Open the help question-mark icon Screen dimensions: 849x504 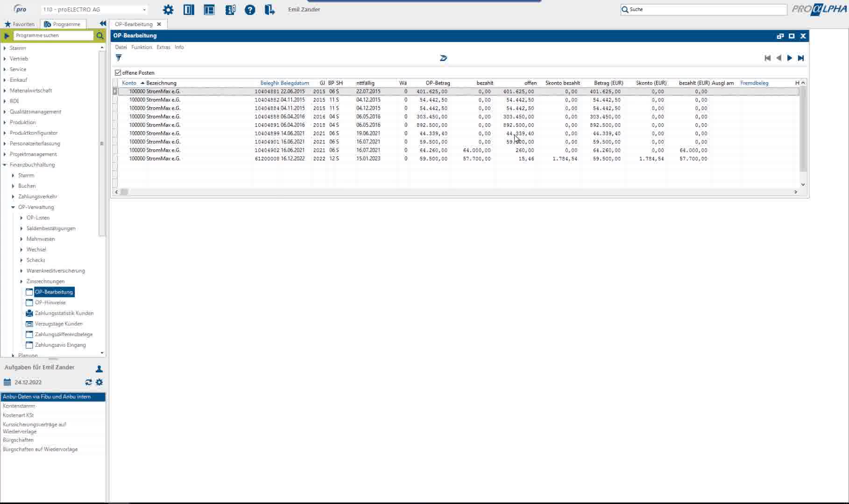coord(250,10)
